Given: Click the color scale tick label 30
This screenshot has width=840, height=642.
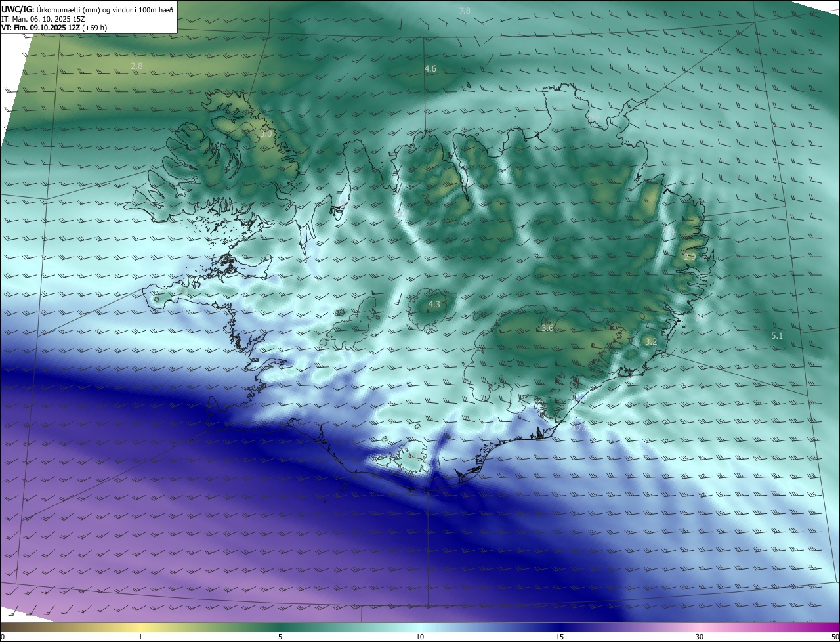Looking at the screenshot, I should (x=700, y=637).
